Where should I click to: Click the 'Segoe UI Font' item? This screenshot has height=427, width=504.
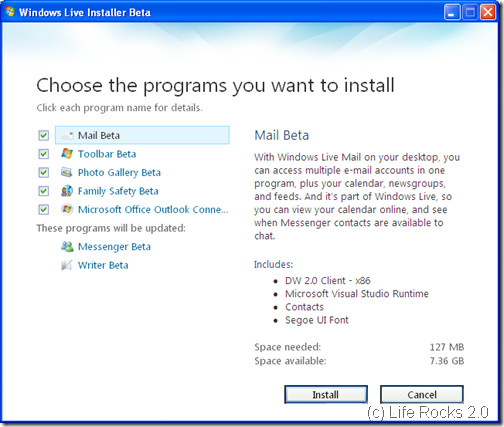317,320
